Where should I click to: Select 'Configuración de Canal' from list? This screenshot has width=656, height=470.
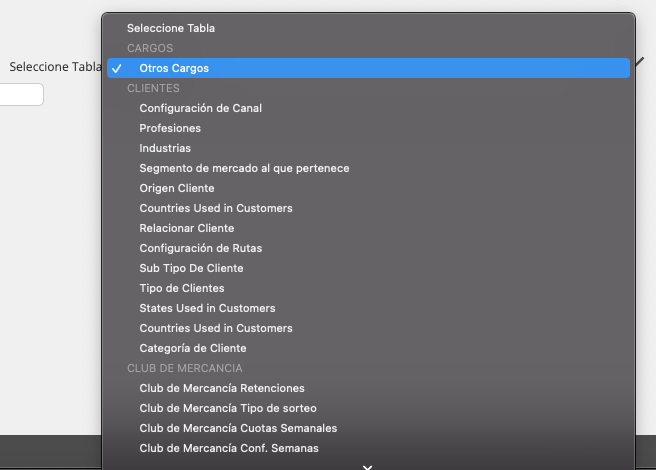368,108
